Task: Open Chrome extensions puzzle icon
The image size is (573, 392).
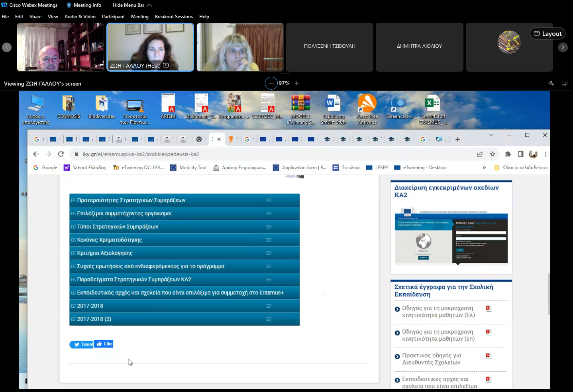Action: (508, 154)
